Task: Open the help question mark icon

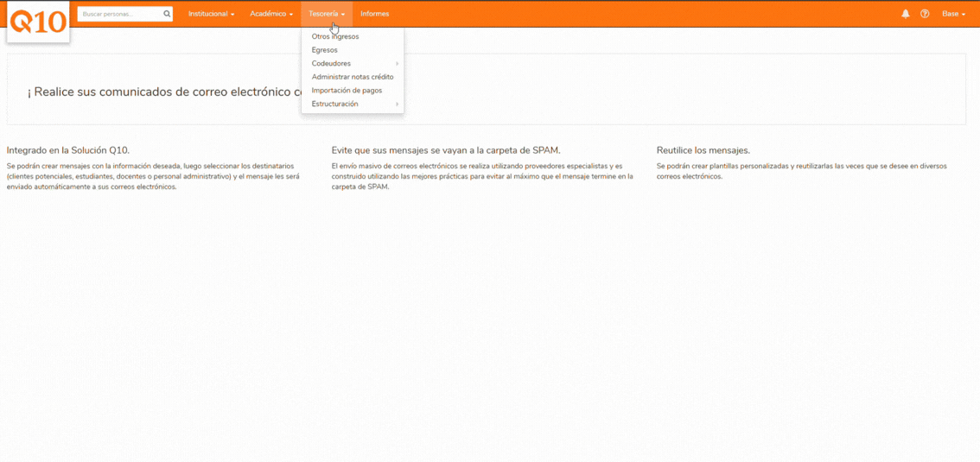Action: [925, 14]
